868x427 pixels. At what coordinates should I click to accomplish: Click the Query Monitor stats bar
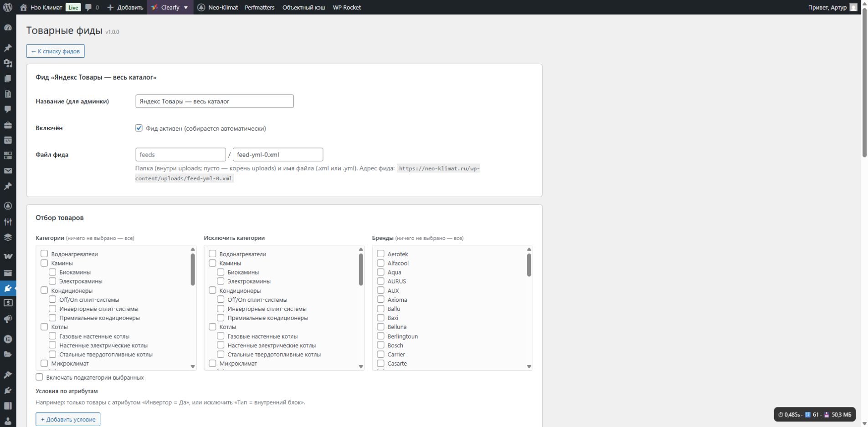pyautogui.click(x=815, y=415)
